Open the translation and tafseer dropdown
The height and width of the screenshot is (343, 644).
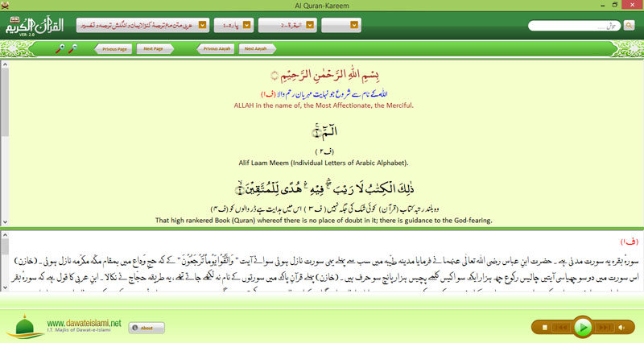pos(142,25)
